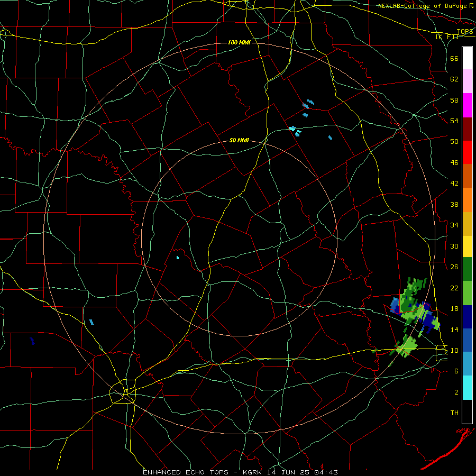The height and width of the screenshot is (476, 476).
Task: Click the '66' legend scale value
Action: coord(454,58)
